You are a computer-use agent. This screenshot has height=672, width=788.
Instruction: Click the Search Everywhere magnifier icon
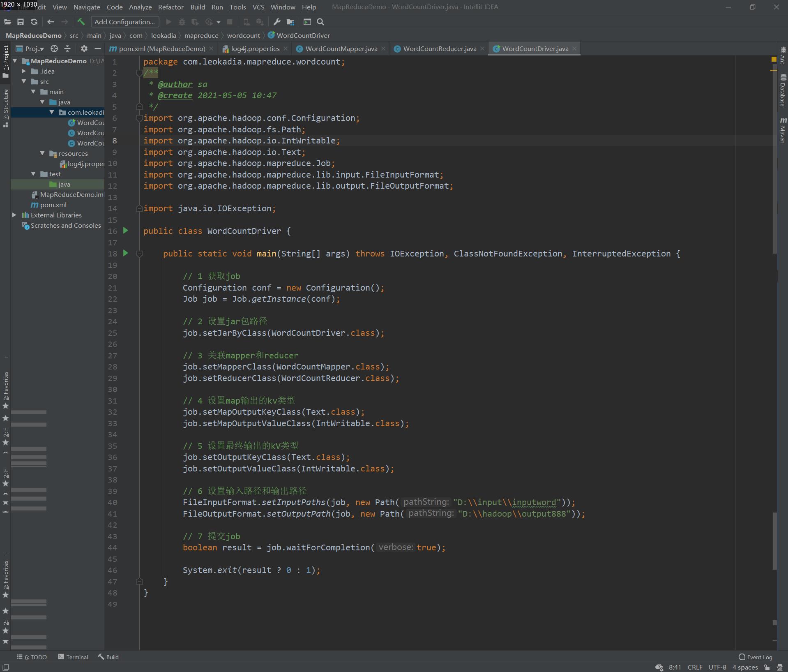[320, 22]
